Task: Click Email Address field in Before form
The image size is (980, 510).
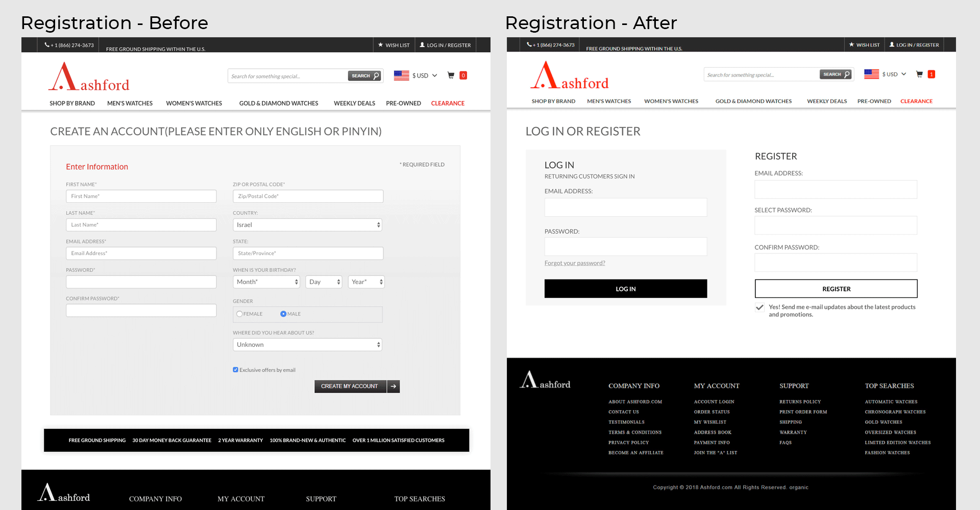Action: pyautogui.click(x=141, y=253)
